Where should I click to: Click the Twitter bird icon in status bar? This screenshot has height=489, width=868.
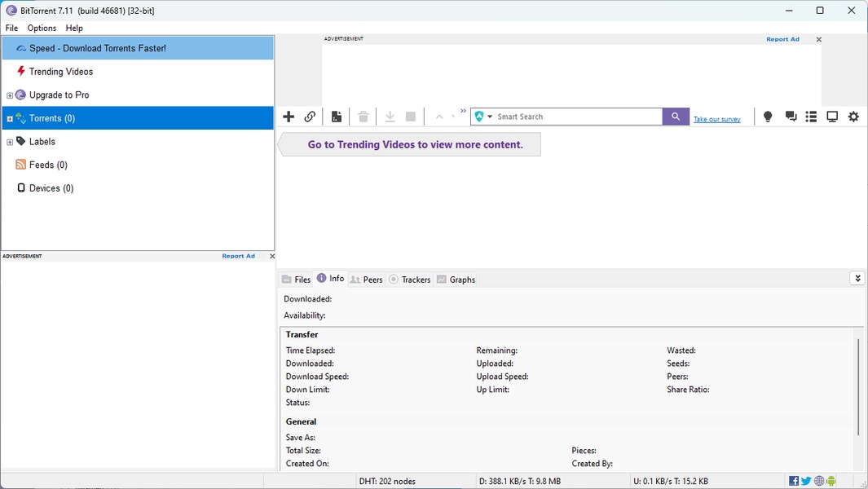pyautogui.click(x=805, y=480)
